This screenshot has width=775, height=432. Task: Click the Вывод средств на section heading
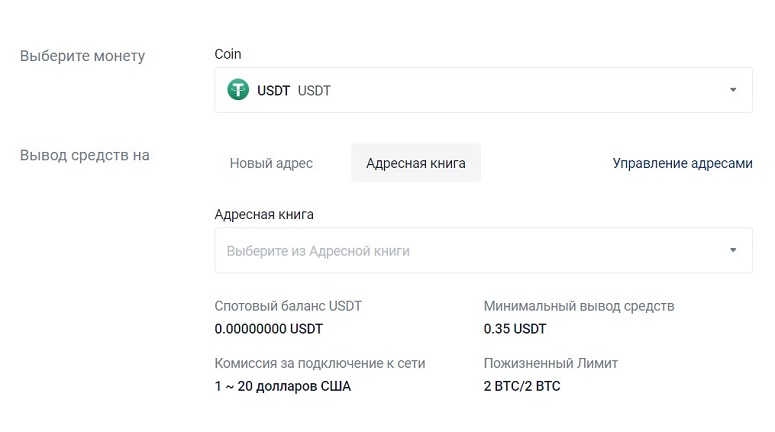[85, 155]
